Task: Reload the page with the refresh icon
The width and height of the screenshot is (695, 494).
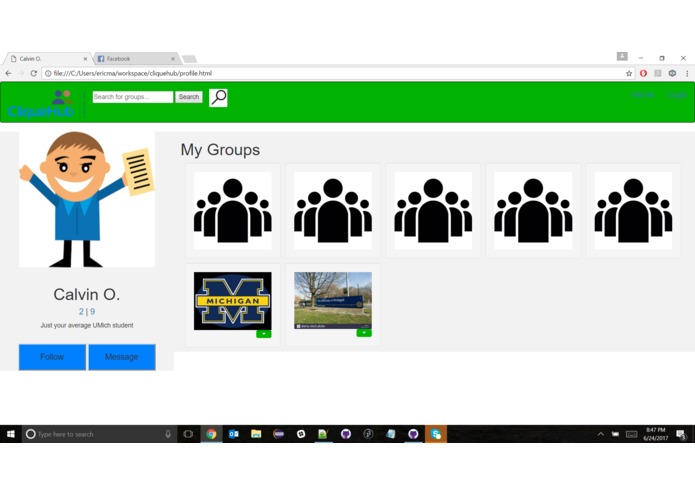Action: [34, 74]
